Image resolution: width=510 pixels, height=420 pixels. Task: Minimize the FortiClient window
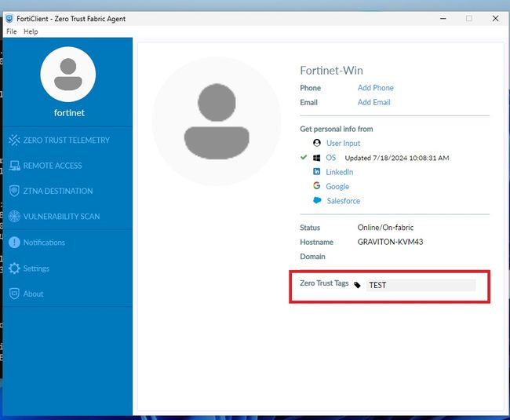coord(443,19)
